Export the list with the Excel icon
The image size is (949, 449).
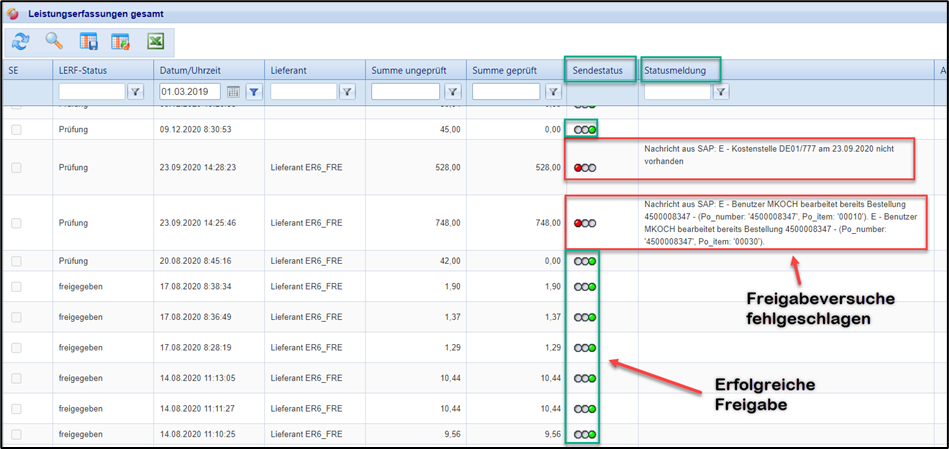click(x=155, y=42)
